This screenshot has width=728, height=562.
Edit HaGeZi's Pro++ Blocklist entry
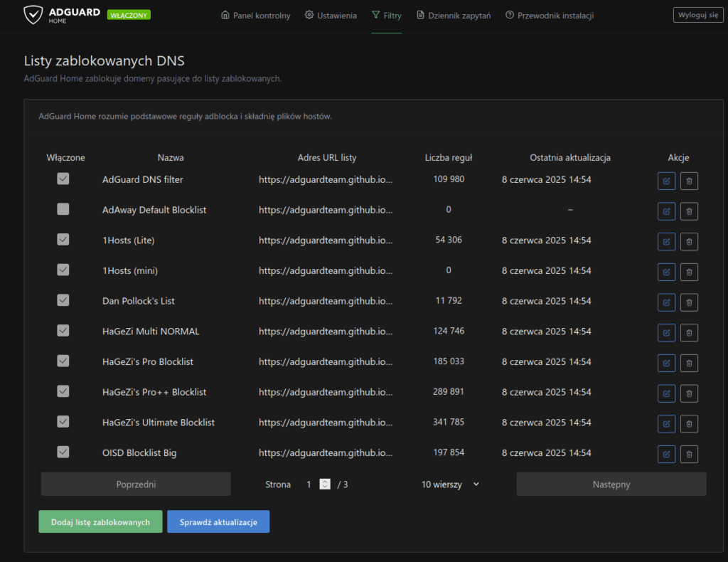(666, 393)
